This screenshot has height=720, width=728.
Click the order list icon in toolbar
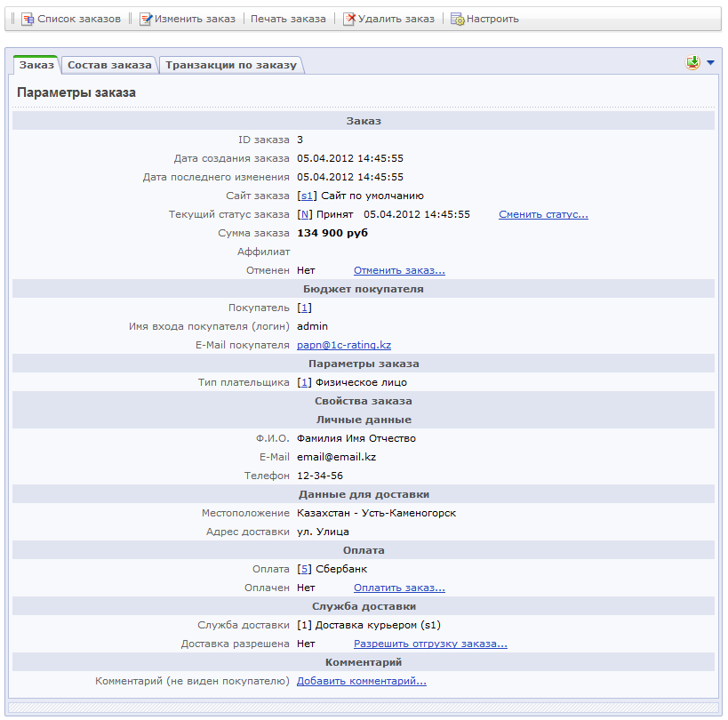point(28,19)
